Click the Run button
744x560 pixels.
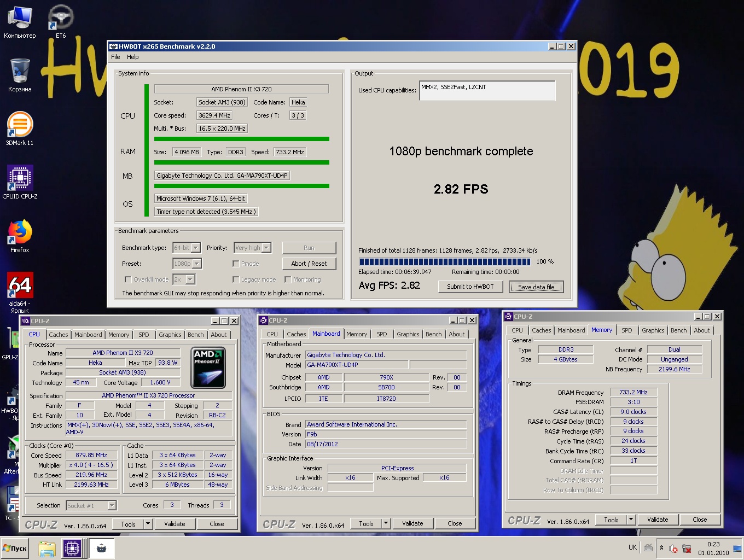309,248
